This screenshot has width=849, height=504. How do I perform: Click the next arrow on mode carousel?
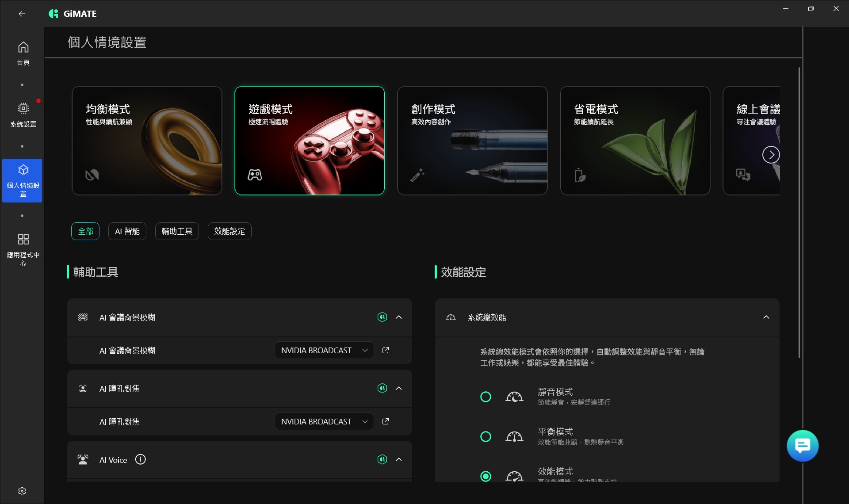tap(771, 155)
